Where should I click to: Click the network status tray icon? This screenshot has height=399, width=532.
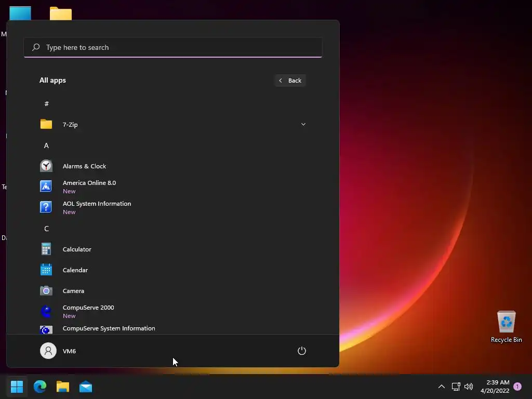456,387
